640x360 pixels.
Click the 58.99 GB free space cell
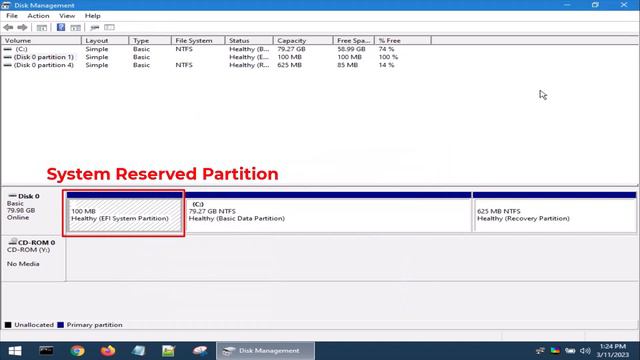tap(351, 49)
